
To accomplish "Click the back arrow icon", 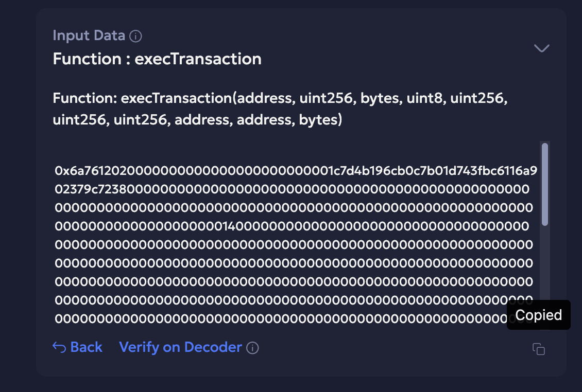I will (x=59, y=348).
